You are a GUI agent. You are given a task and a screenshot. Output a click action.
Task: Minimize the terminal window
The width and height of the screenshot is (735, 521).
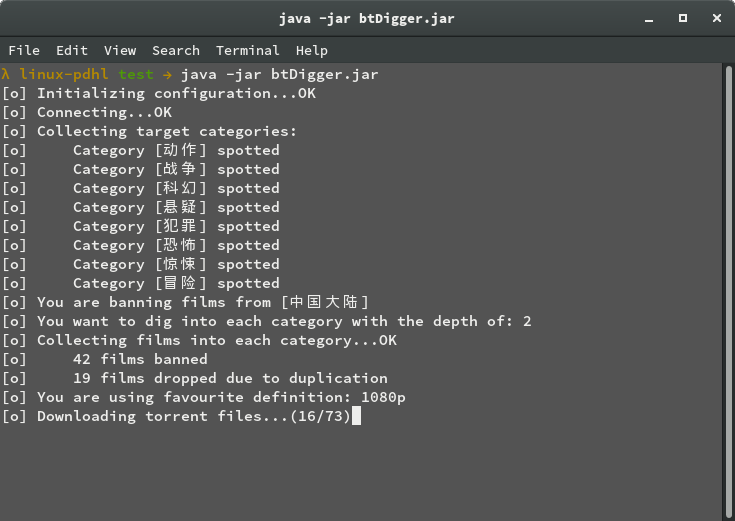point(649,19)
